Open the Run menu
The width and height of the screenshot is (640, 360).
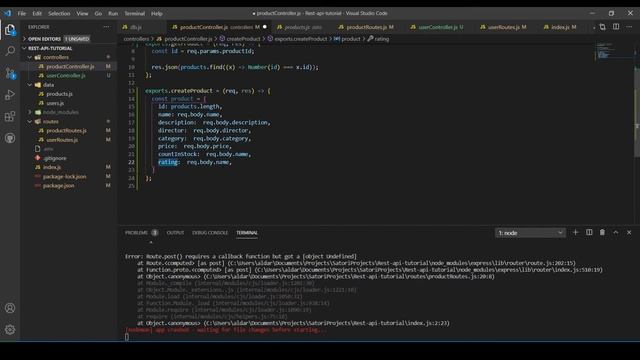[x=113, y=13]
